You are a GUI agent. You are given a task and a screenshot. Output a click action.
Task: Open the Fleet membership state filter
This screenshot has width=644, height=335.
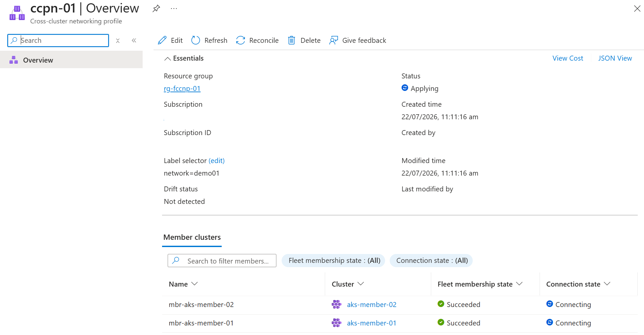(x=333, y=261)
